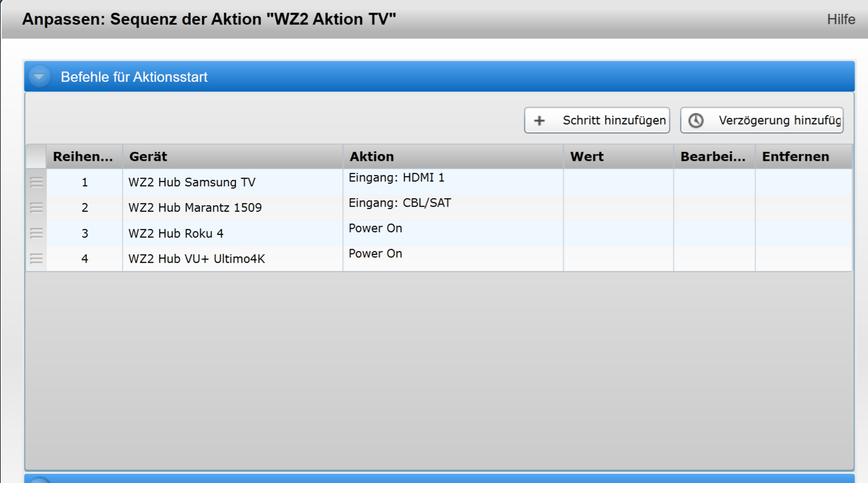
Task: Open the Hilfe link
Action: pos(841,19)
